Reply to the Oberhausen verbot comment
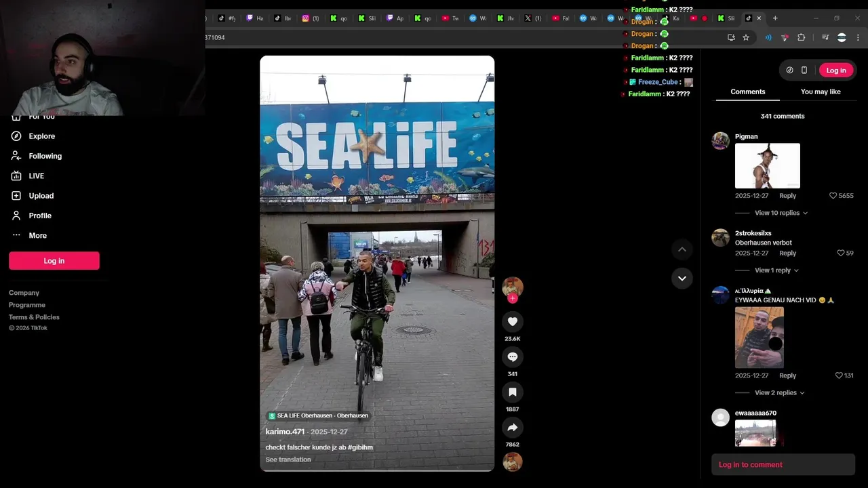Screen dimensions: 868x488 coord(787,253)
